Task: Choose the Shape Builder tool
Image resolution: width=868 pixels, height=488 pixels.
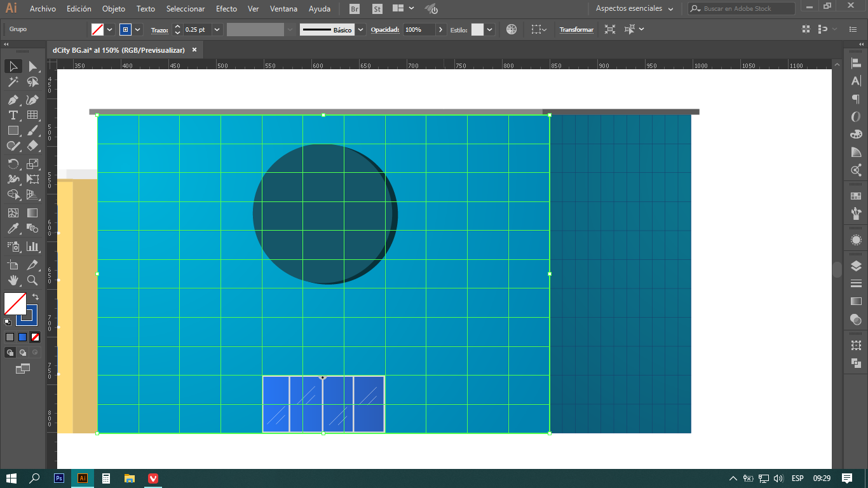Action: click(13, 194)
